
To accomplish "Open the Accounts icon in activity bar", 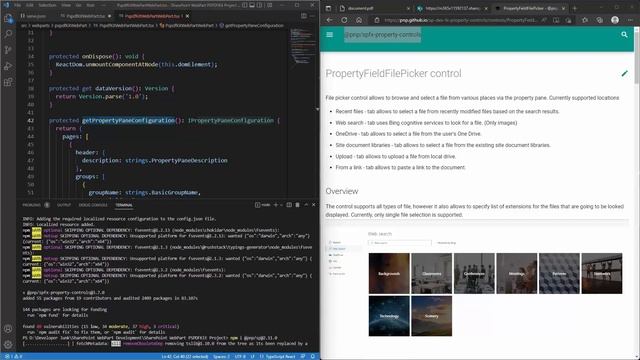I will [x=8, y=329].
